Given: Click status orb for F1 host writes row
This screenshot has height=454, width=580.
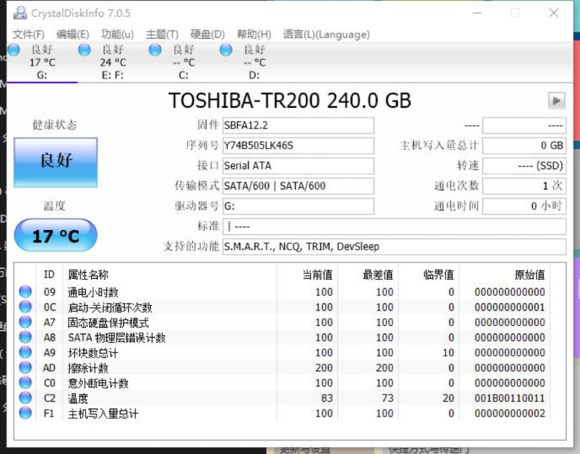Looking at the screenshot, I should 26,413.
